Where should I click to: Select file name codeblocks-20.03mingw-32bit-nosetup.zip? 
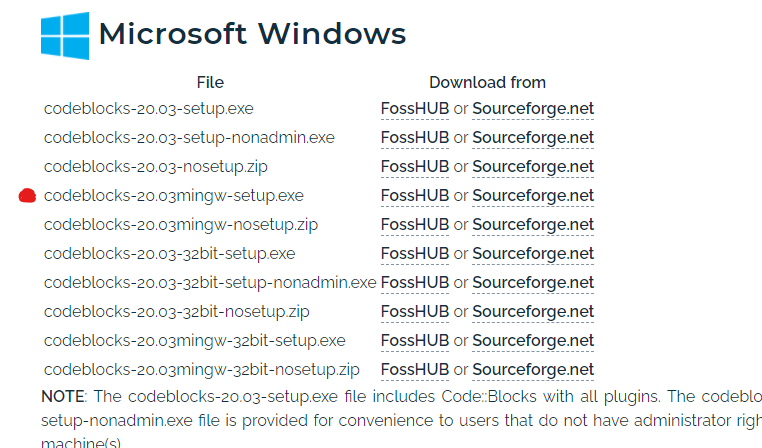[202, 370]
